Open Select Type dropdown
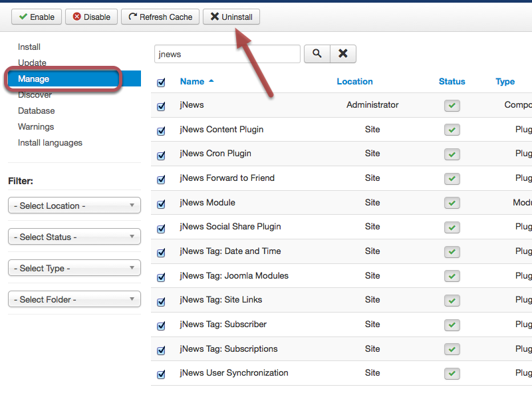 pos(74,268)
